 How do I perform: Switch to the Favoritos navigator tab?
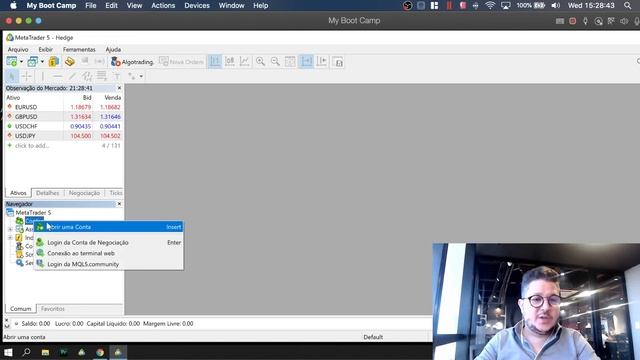[x=53, y=309]
